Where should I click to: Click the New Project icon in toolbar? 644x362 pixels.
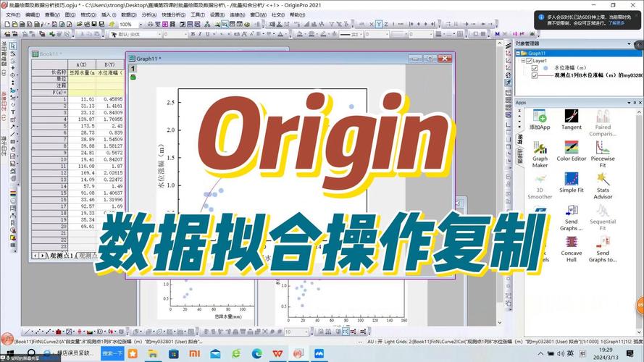click(x=8, y=25)
